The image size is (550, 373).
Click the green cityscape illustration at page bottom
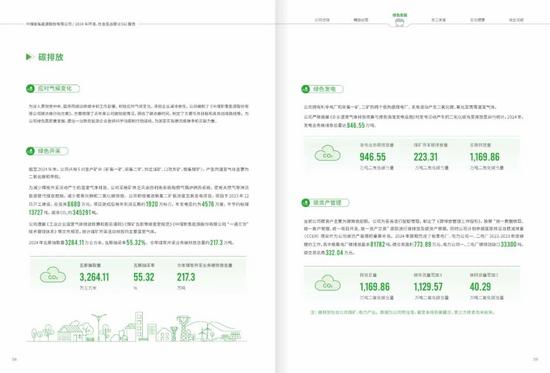(137, 327)
